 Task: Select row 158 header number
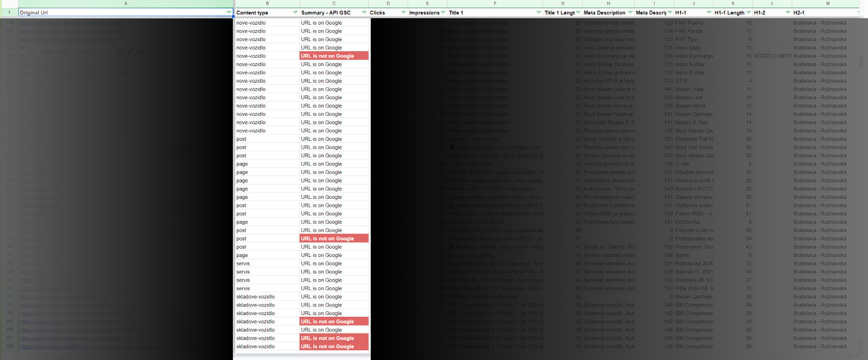pos(9,346)
